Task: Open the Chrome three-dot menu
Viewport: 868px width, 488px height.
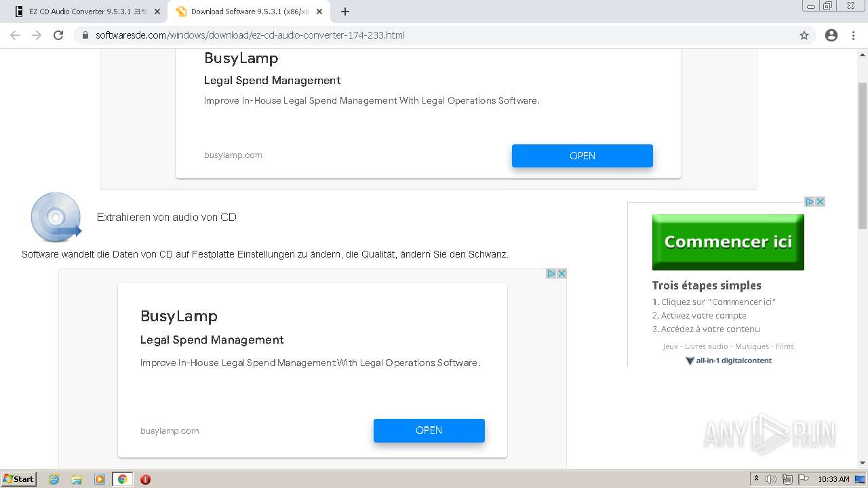Action: click(x=853, y=35)
